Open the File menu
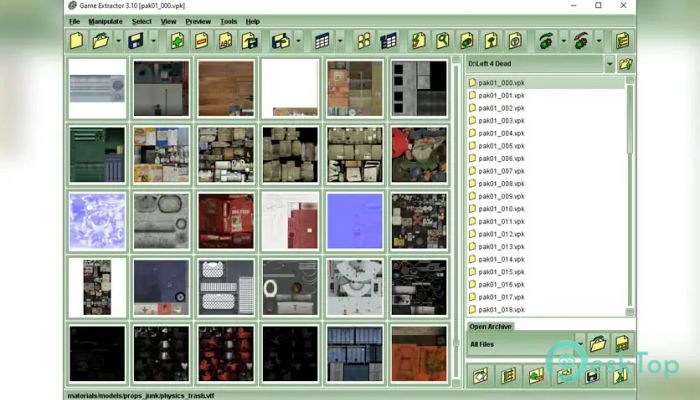 (x=74, y=21)
